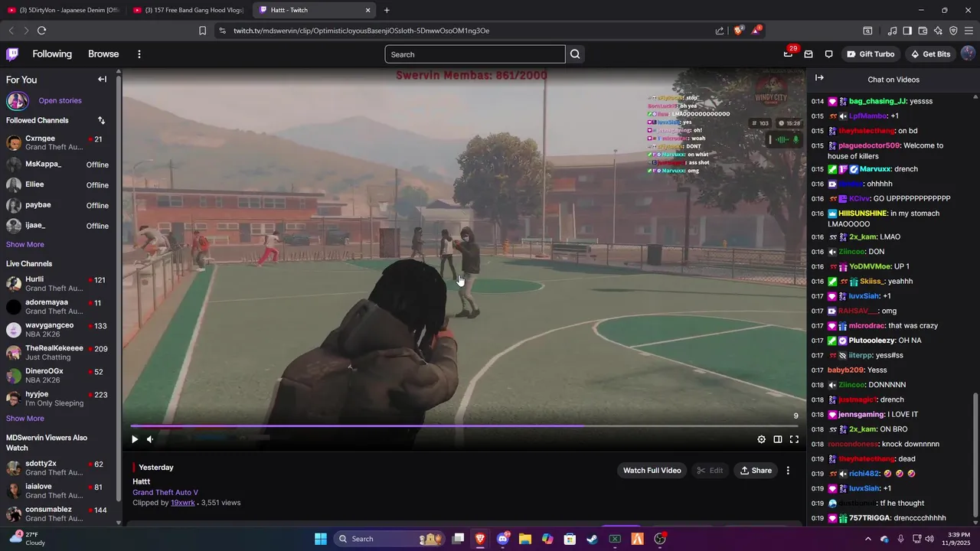Show hidden system tray icons
The height and width of the screenshot is (551, 980).
tap(867, 539)
